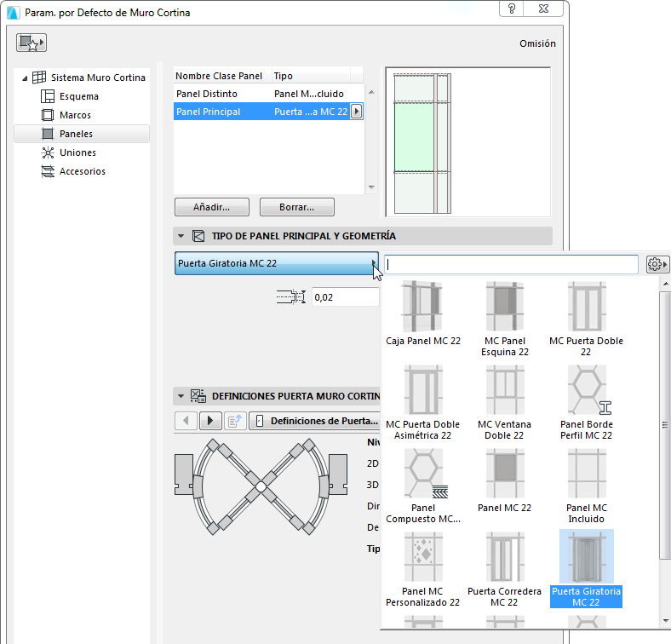This screenshot has width=671, height=644.
Task: Click scrollbar thumb in panel type popup
Action: click(x=665, y=425)
